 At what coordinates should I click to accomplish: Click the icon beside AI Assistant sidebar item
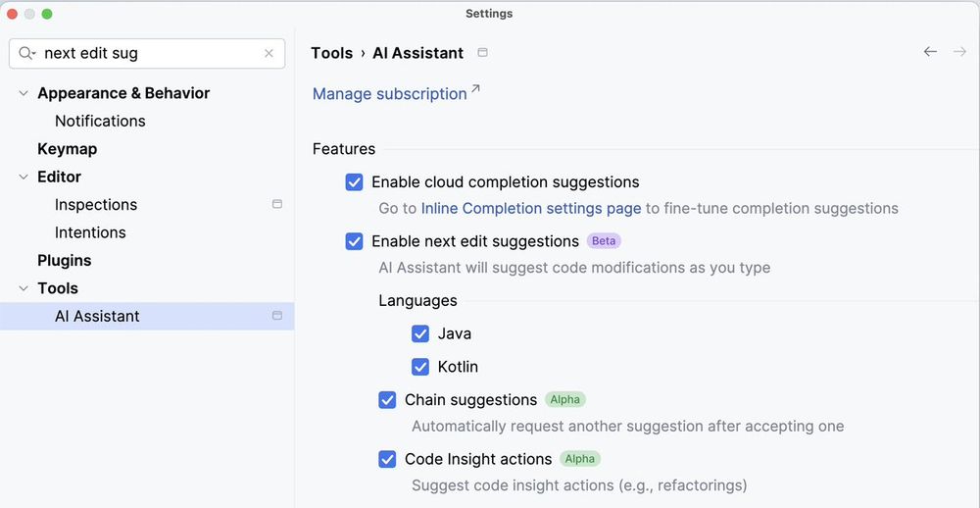[x=277, y=316]
